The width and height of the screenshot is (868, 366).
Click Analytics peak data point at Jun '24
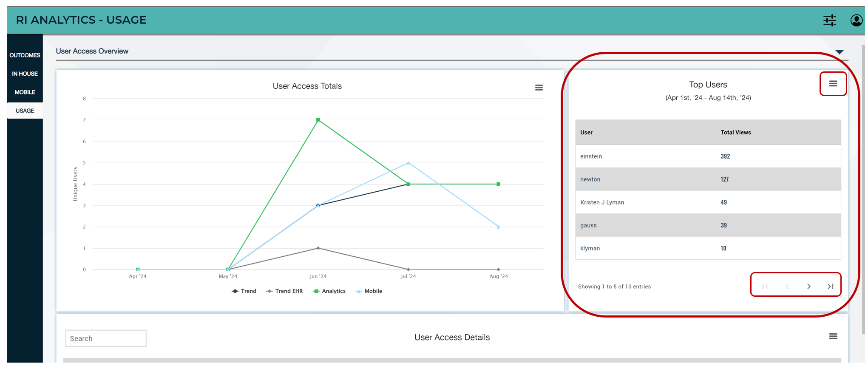point(318,120)
